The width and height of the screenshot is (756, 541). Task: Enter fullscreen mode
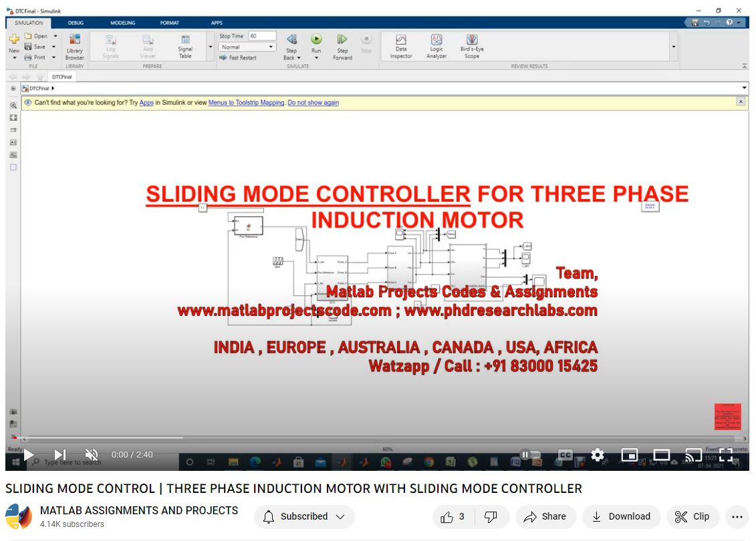click(726, 455)
